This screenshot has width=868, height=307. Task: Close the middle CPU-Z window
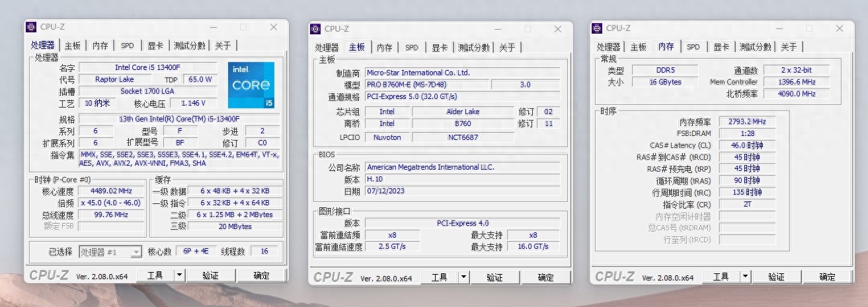point(559,29)
